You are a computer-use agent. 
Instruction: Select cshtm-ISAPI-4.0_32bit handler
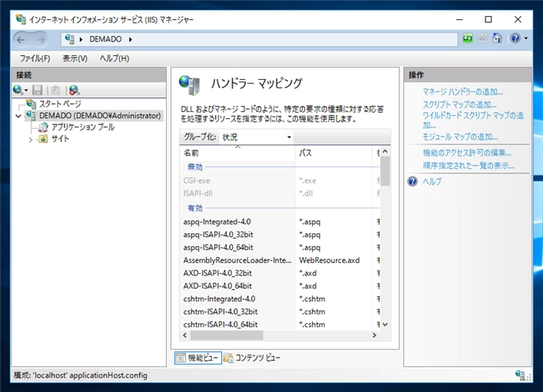[x=279, y=311]
